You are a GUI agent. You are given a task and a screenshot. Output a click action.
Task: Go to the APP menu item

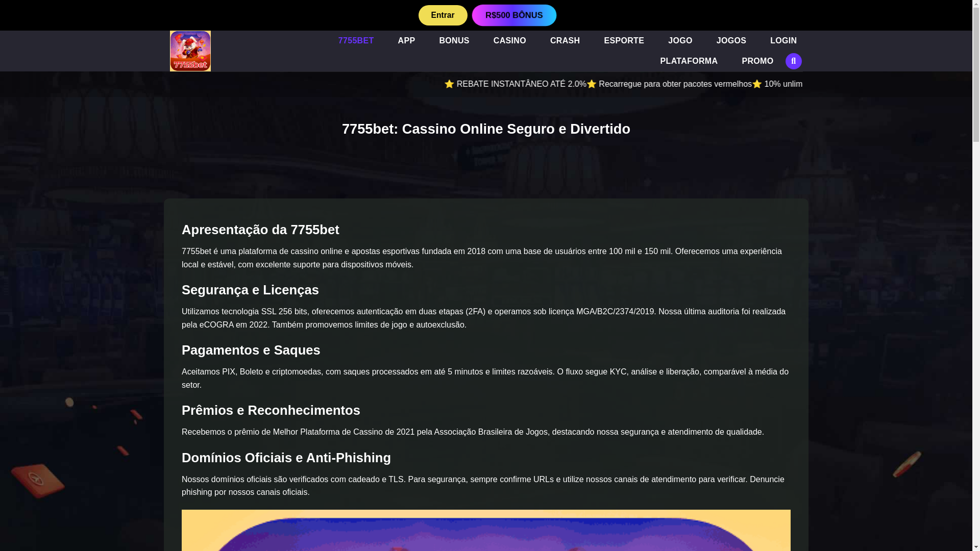coord(406,41)
